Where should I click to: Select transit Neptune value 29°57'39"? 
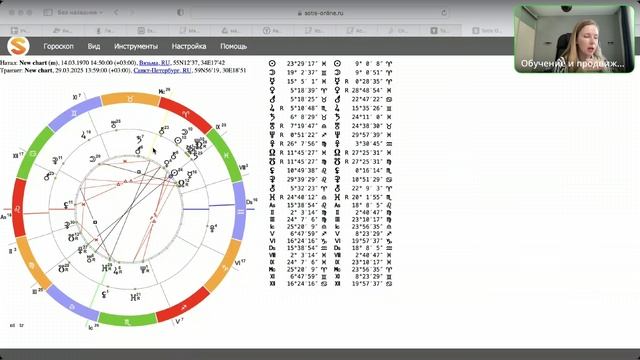click(368, 135)
